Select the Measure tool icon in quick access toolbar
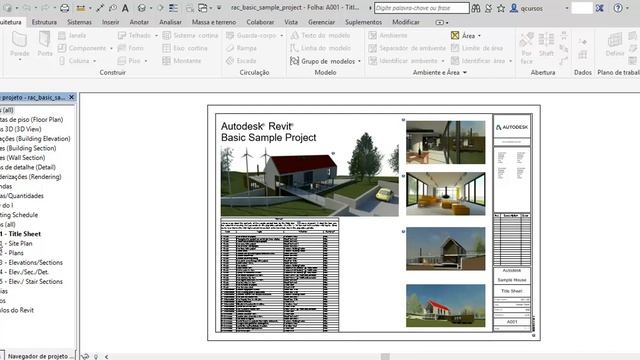Image resolution: width=640 pixels, height=360 pixels. click(x=81, y=8)
